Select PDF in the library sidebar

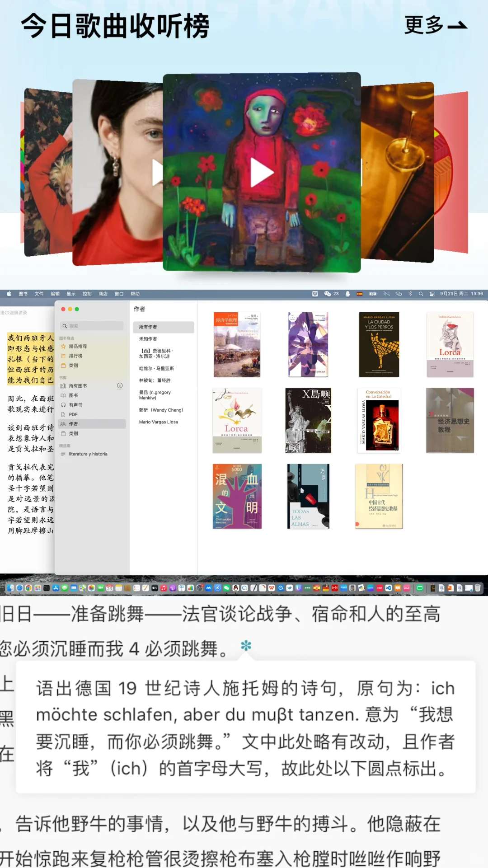coord(73,414)
